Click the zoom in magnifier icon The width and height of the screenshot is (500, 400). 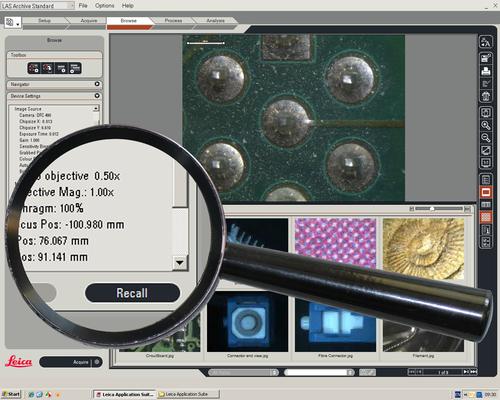point(486,125)
